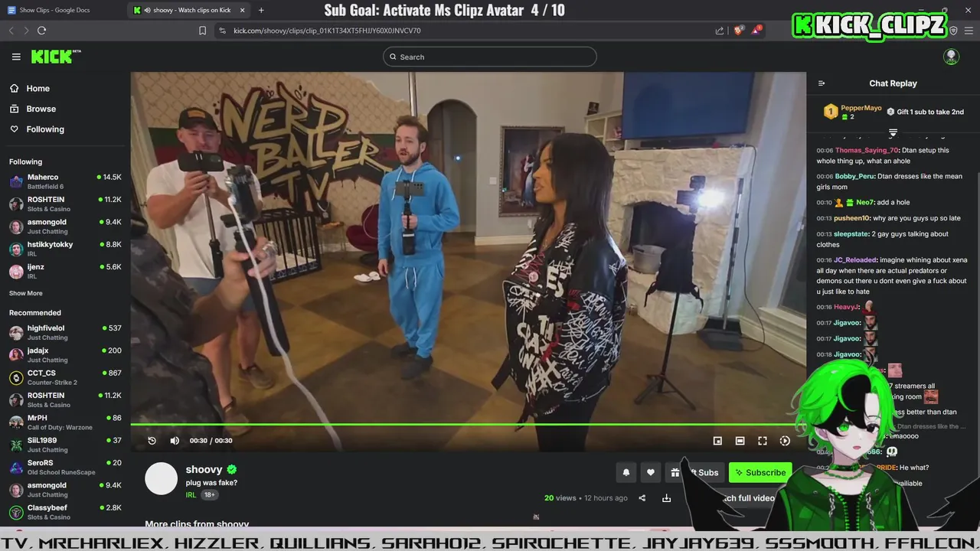The height and width of the screenshot is (551, 980).
Task: Follow shoovy with the heart button
Action: 651,472
